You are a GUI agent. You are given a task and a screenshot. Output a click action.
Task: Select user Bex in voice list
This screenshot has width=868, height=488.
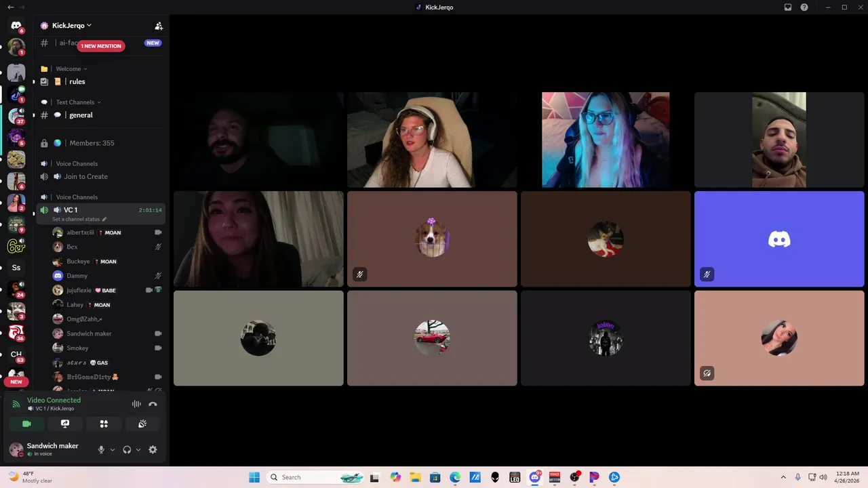tap(107, 247)
